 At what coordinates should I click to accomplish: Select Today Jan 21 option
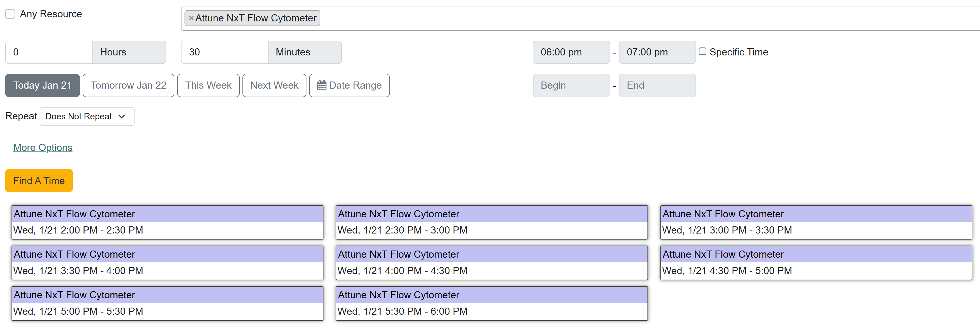42,85
